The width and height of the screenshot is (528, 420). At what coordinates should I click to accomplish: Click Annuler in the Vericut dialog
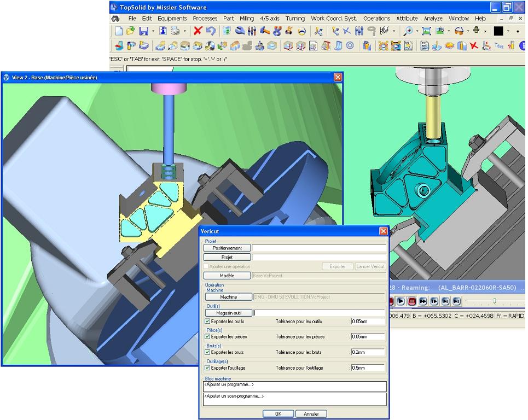pos(311,414)
